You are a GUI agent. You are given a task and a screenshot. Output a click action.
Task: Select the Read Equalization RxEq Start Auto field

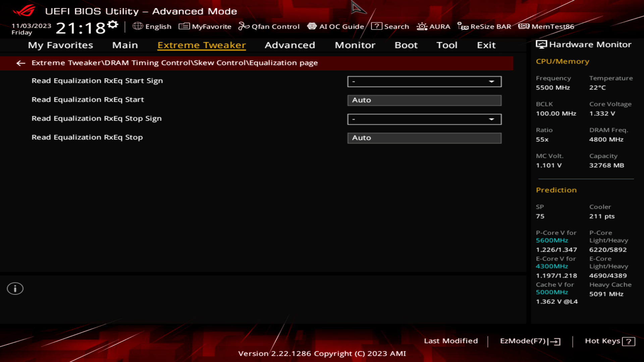coord(424,100)
